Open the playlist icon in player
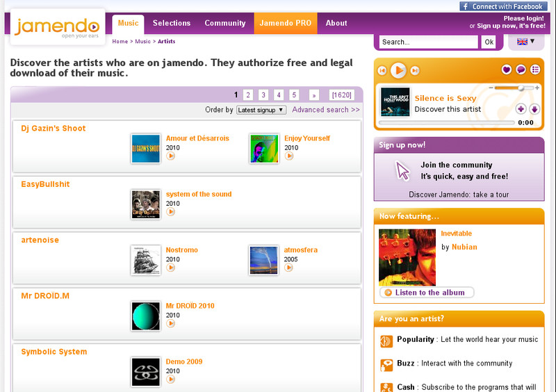 point(535,70)
